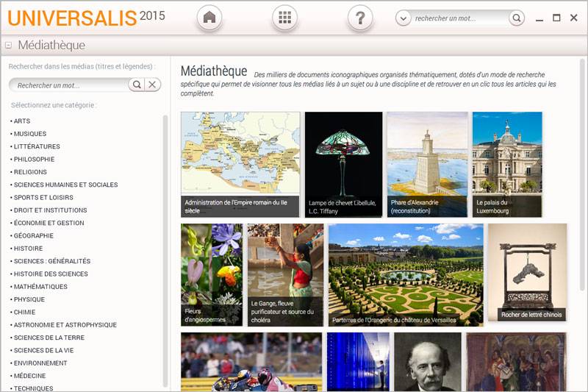Open the Phare d'Alexandrie thumbnail
The width and height of the screenshot is (588, 392).
click(427, 164)
